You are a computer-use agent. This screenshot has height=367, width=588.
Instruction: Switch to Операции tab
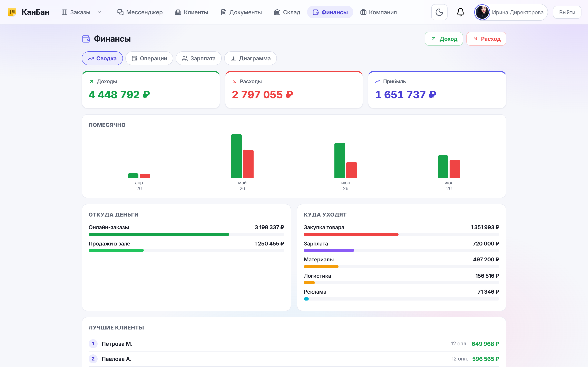pos(149,58)
